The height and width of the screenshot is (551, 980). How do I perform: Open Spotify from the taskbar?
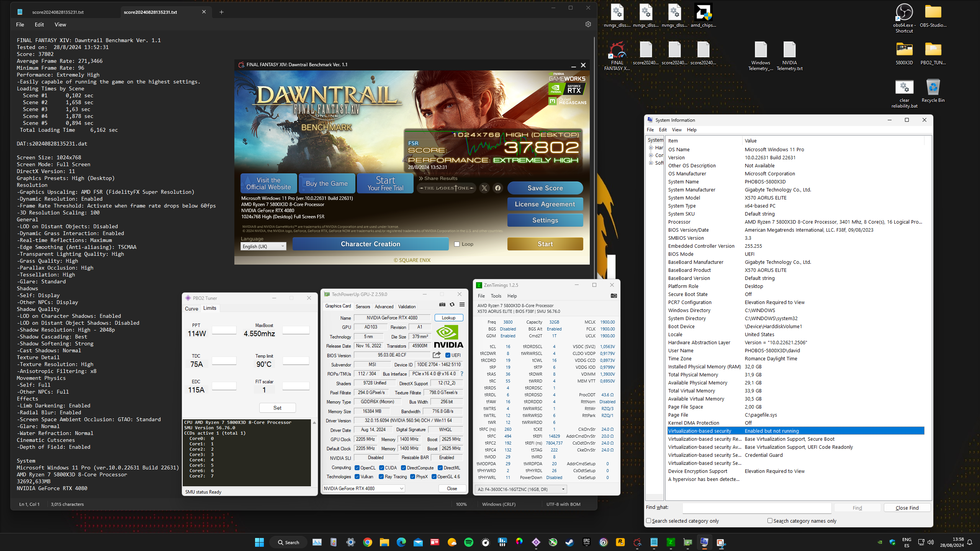468,542
